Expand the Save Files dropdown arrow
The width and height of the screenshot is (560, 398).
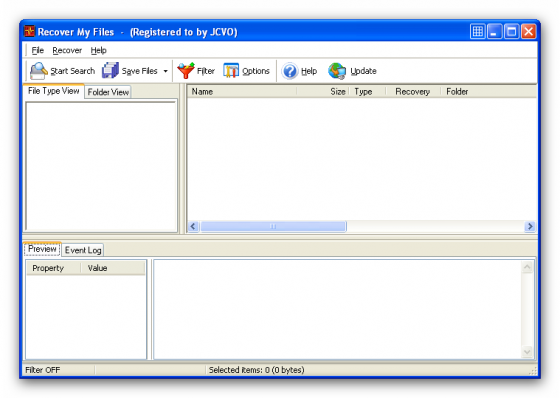click(165, 71)
